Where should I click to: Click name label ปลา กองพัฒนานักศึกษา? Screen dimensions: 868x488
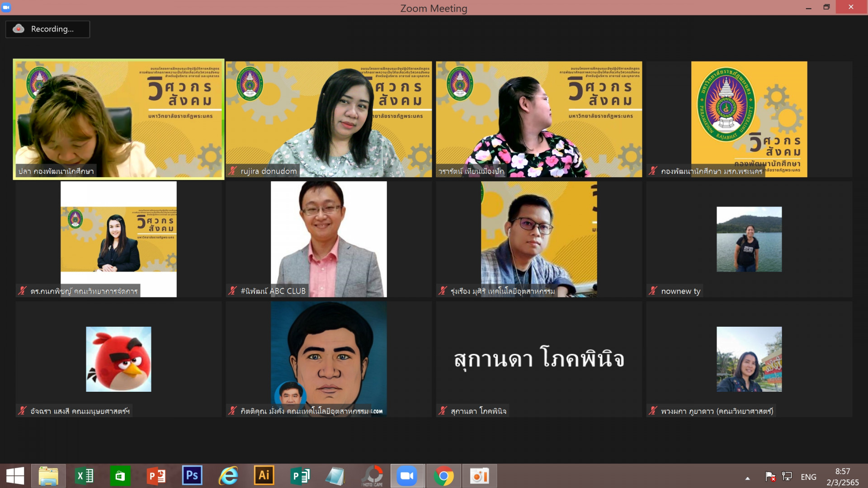click(x=56, y=171)
